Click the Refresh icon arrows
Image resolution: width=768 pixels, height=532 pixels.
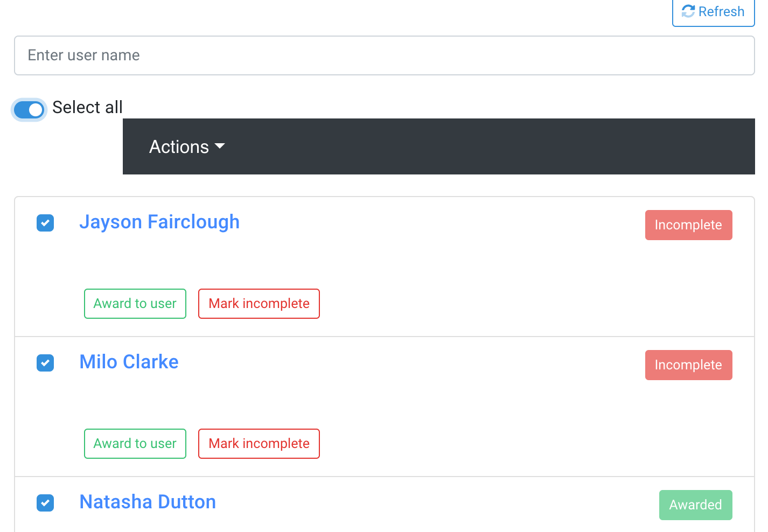click(x=688, y=11)
